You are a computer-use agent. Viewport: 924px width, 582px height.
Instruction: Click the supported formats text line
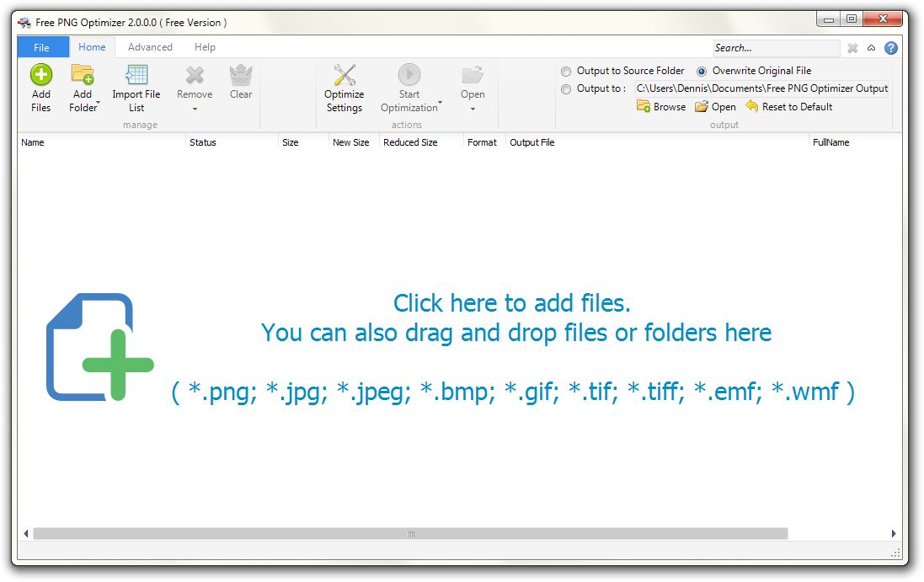click(x=513, y=392)
